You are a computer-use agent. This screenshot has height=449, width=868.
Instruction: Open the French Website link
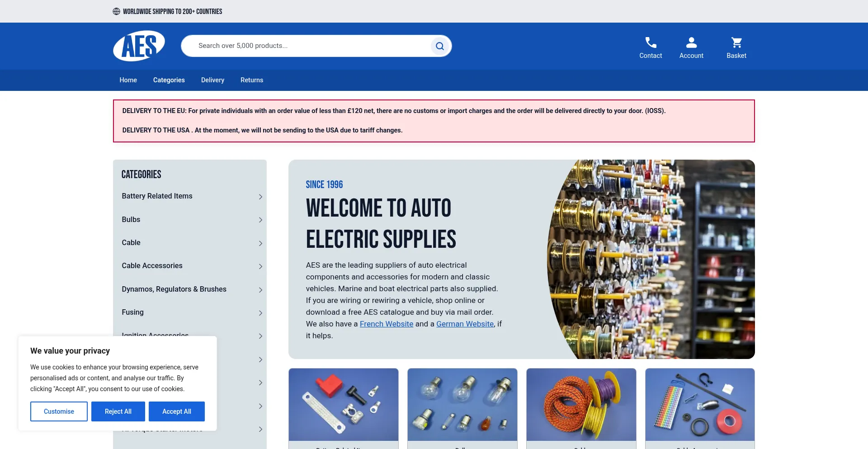387,324
